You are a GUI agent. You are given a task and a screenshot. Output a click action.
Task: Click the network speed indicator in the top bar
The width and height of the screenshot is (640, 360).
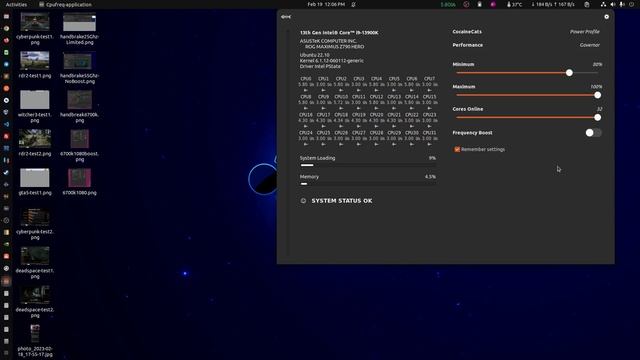point(553,4)
